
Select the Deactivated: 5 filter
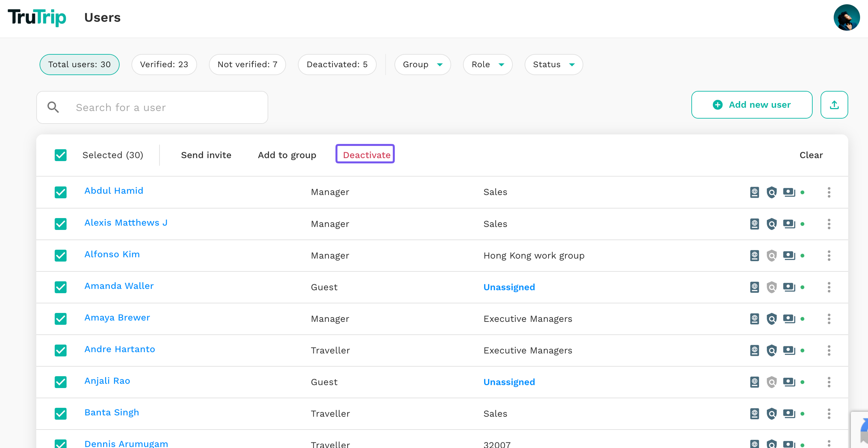337,65
